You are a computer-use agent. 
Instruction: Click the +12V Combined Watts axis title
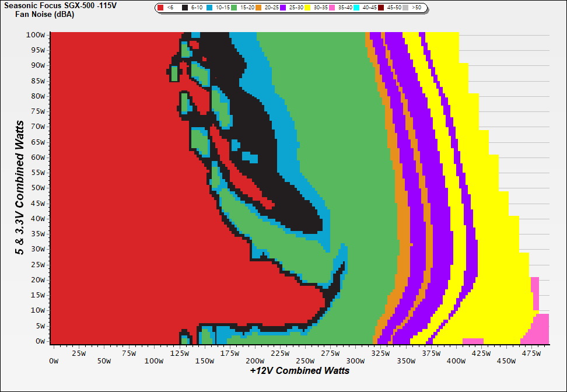299,370
